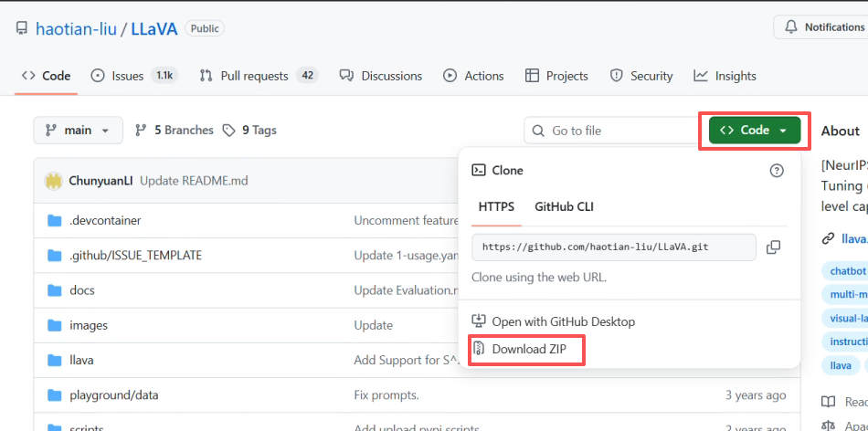This screenshot has width=868, height=431.
Task: Open the Issues tab
Action: [x=134, y=76]
